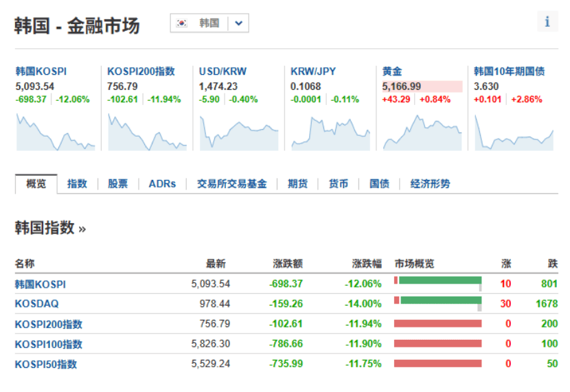Go to the 期货 tab

pos(297,184)
